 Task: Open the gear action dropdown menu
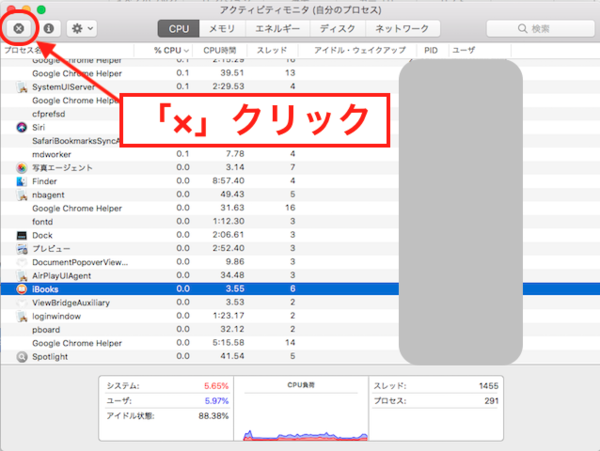(x=80, y=29)
